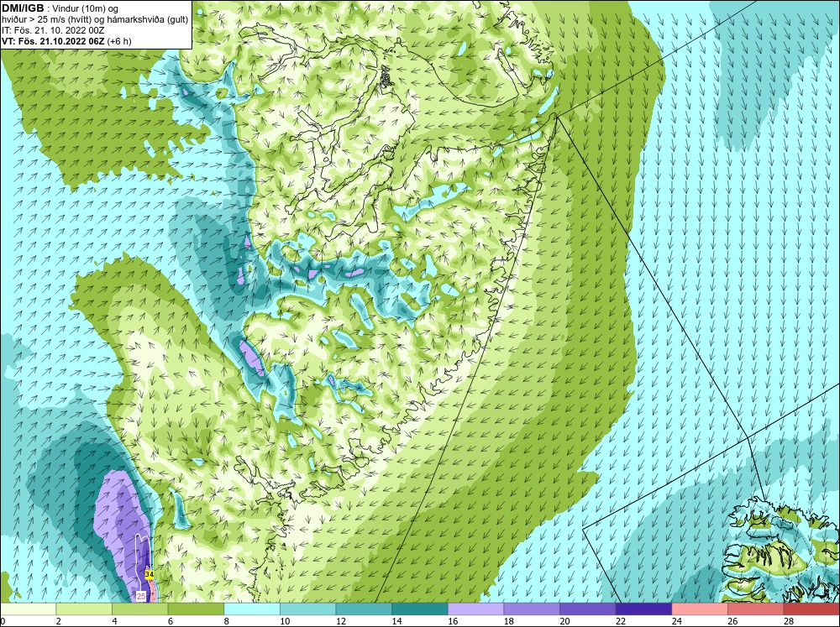Screen dimensions: 840x627
Task: Click the 12–14 m/s teal legend swatch
Action: point(364,609)
